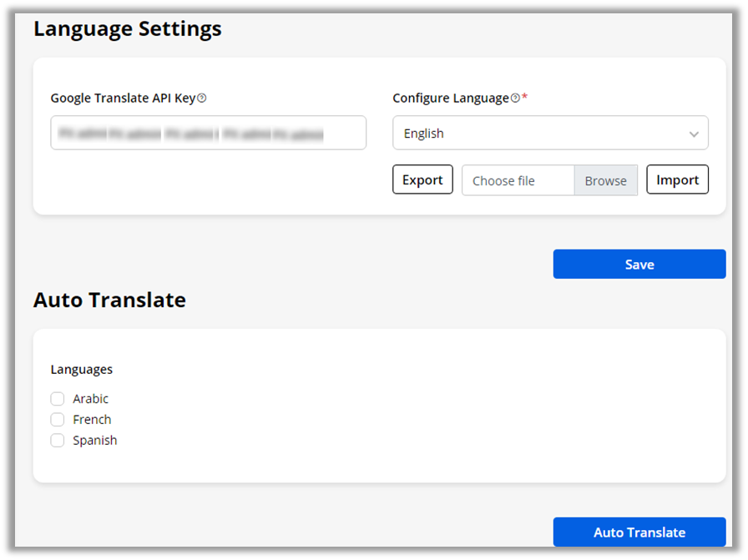Select the English value in the language combo box
Viewport: 748px width, 560px height.
[x=424, y=134]
